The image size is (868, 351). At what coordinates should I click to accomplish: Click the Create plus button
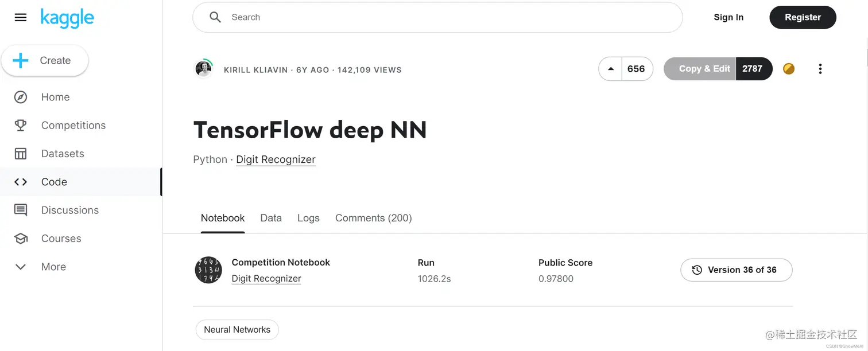pyautogui.click(x=45, y=60)
